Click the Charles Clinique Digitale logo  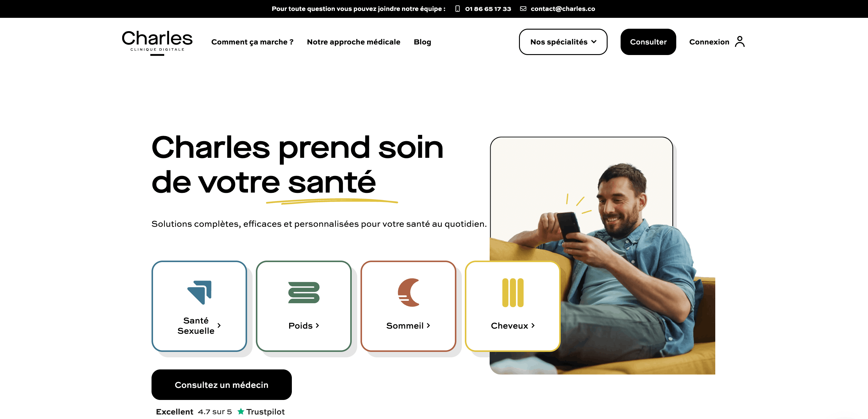tap(157, 42)
